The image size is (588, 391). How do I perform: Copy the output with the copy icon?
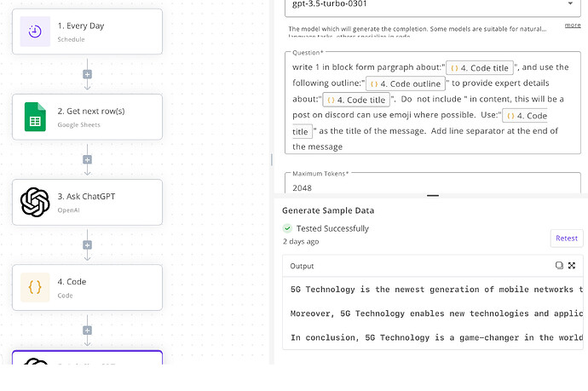click(x=559, y=266)
